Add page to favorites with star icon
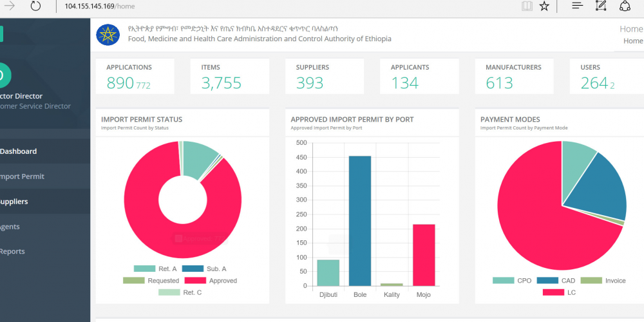644x322 pixels. [544, 6]
